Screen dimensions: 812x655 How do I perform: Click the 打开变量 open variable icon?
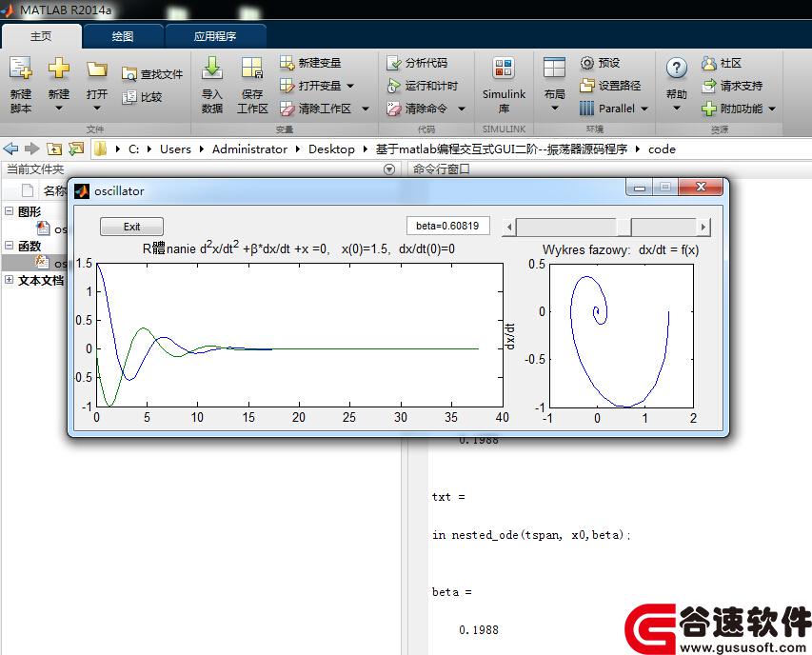click(x=287, y=86)
